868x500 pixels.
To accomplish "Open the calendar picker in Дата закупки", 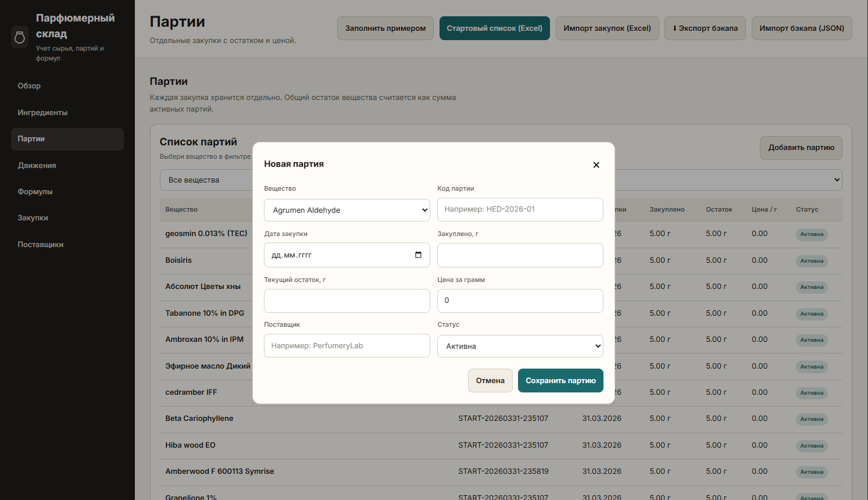I will [x=418, y=255].
